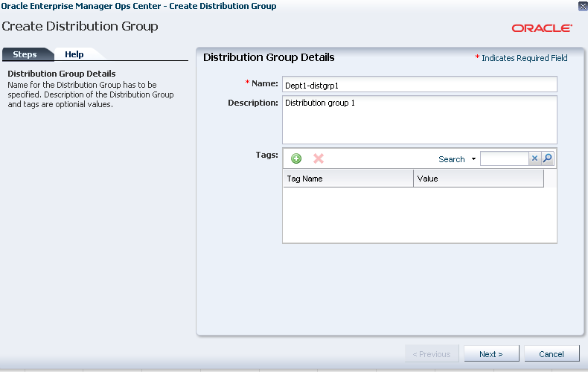Click the magnifier search icon
588x372 pixels.
[548, 158]
